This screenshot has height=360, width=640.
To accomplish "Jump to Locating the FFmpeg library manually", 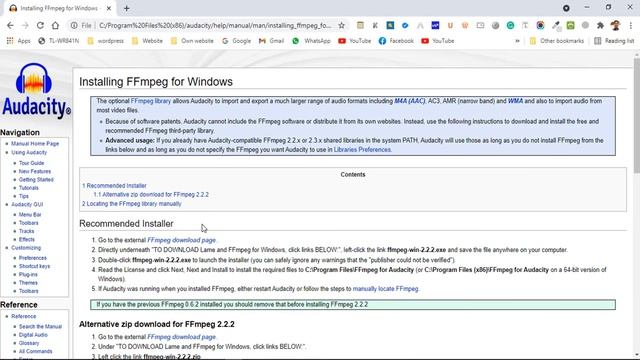I will click(x=131, y=204).
